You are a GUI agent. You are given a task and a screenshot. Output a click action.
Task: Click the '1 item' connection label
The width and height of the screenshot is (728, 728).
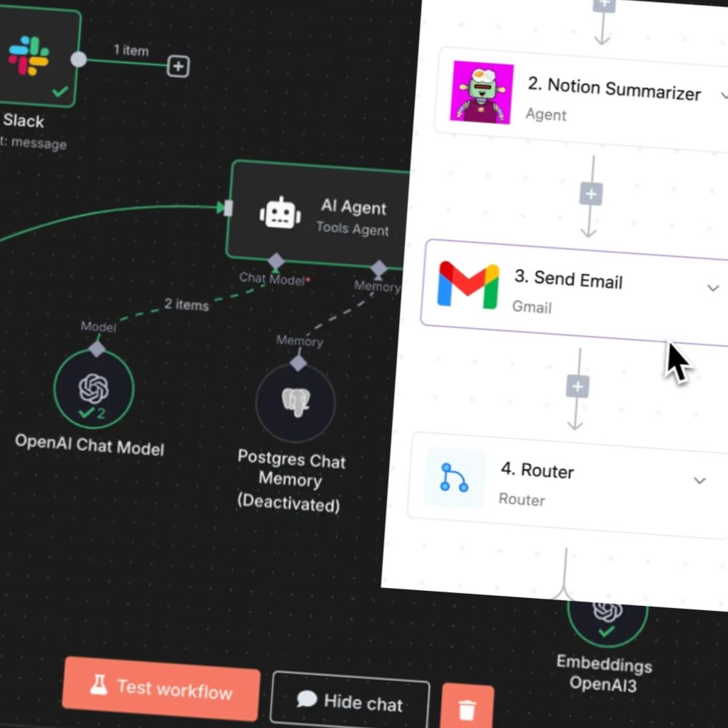point(131,50)
